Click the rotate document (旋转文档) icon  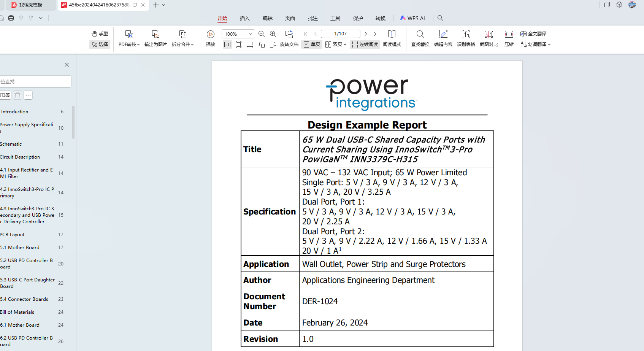[289, 34]
